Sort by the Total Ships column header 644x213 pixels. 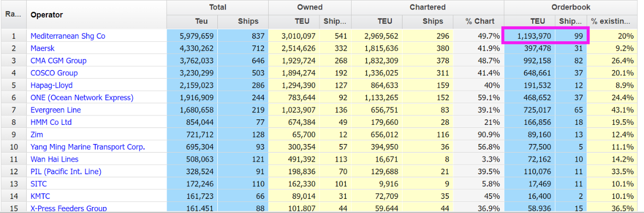click(248, 21)
